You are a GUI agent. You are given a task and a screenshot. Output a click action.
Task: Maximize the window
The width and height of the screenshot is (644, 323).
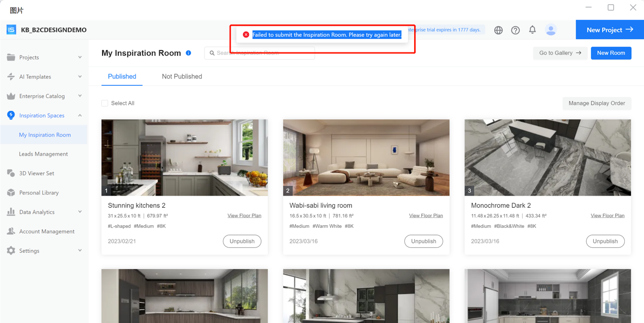611,7
